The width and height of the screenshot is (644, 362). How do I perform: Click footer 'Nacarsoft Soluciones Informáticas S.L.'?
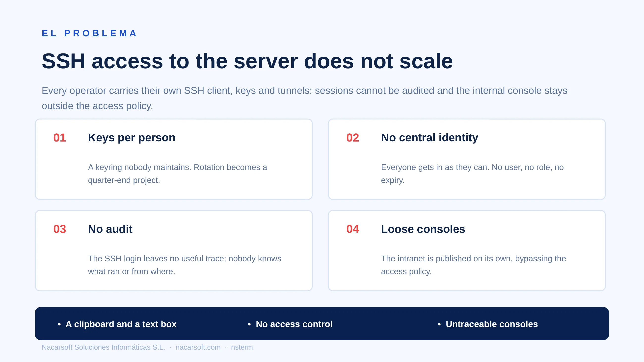103,347
